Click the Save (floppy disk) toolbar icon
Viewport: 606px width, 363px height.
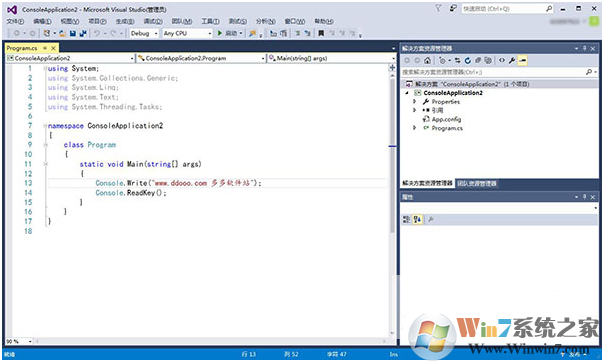click(x=73, y=34)
